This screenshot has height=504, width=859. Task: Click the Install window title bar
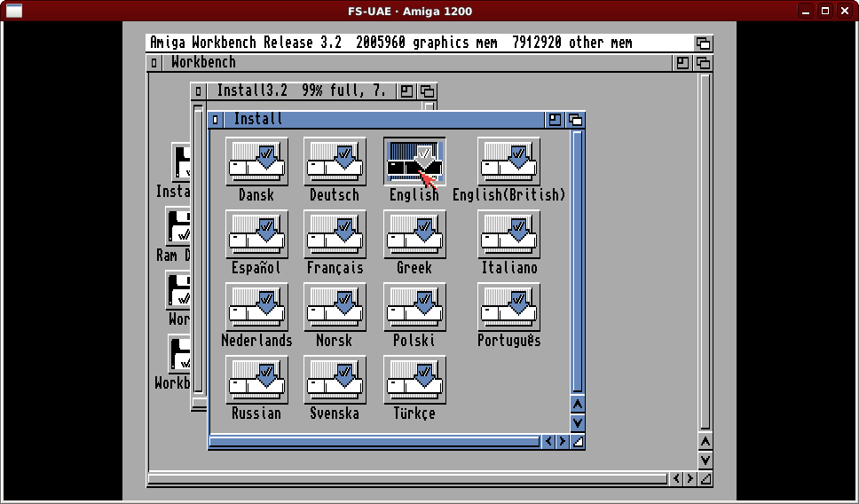tap(383, 120)
